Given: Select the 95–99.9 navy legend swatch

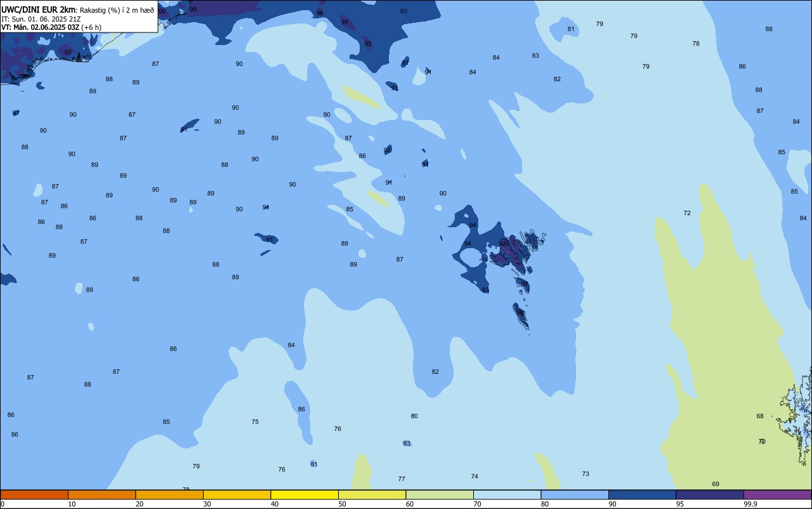Looking at the screenshot, I should point(710,494).
